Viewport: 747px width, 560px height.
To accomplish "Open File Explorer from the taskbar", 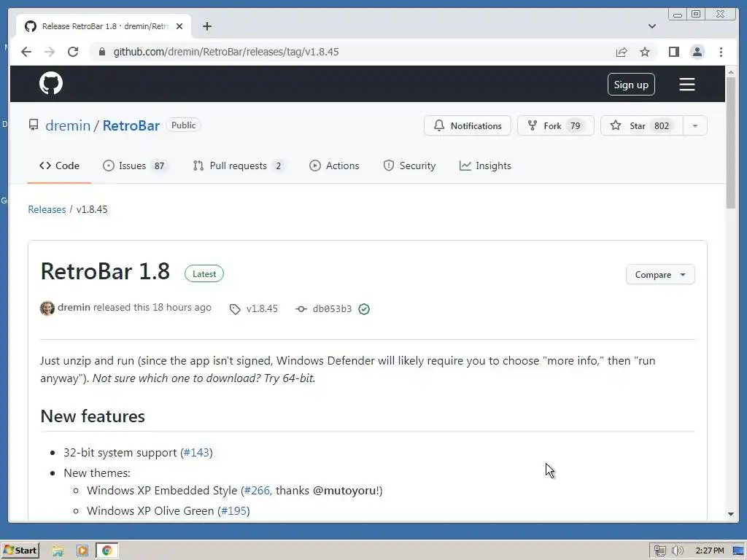I will pos(58,551).
